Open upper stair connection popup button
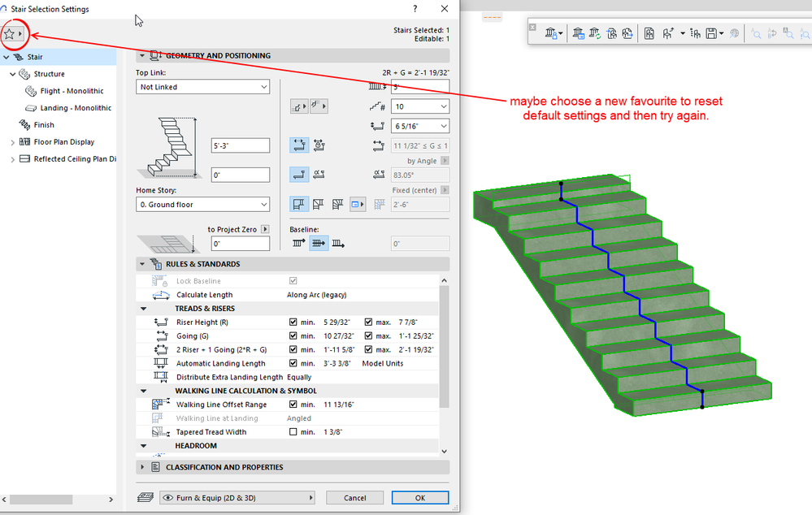Viewport: 812px width, 515px height. click(319, 106)
